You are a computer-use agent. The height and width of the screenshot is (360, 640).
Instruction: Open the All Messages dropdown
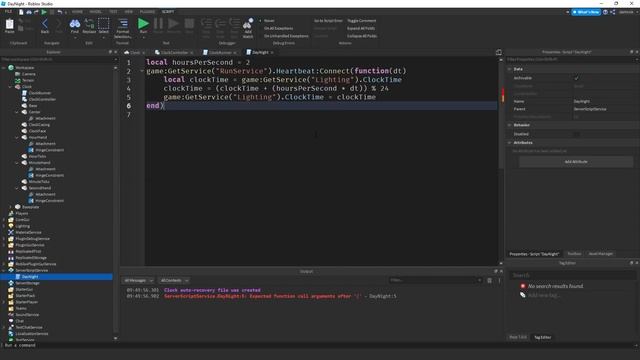[x=138, y=280]
